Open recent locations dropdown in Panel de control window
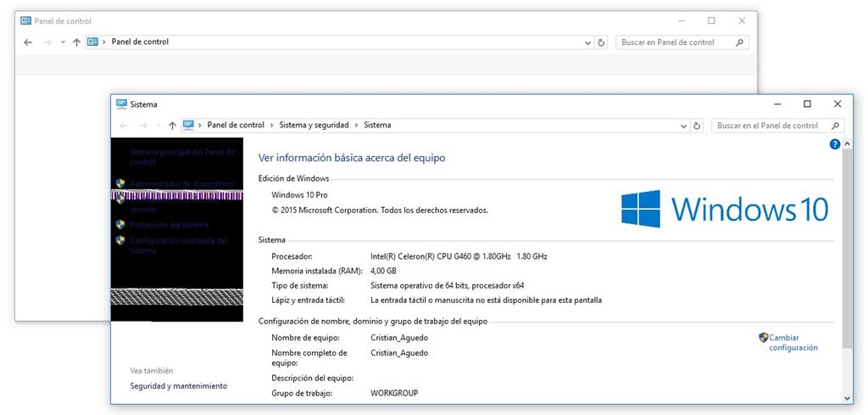The width and height of the screenshot is (868, 415). (x=63, y=42)
